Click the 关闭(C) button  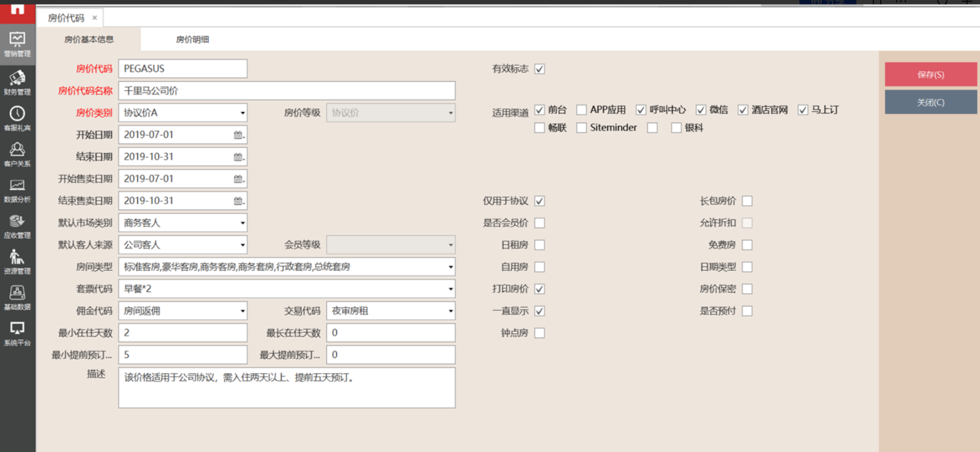(x=930, y=102)
